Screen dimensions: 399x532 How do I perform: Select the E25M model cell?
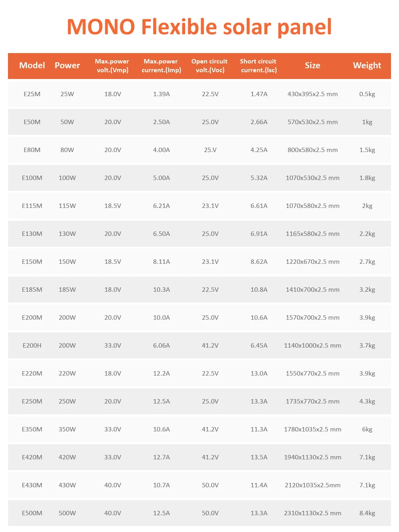[x=32, y=94]
